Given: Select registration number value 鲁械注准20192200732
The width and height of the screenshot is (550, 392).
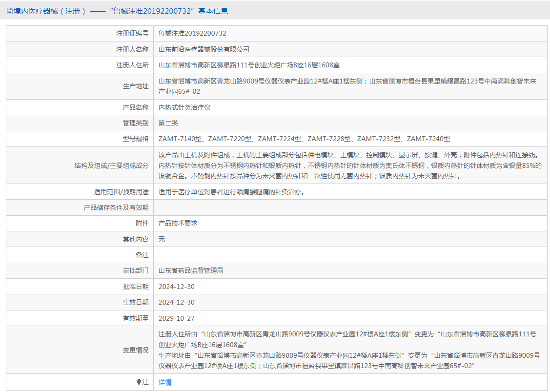Looking at the screenshot, I should pos(192,33).
